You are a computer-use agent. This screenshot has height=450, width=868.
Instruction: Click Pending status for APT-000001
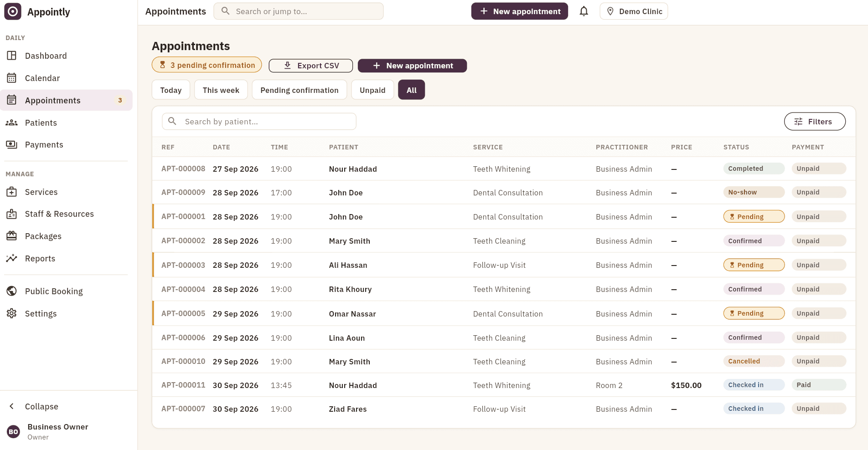coord(754,217)
